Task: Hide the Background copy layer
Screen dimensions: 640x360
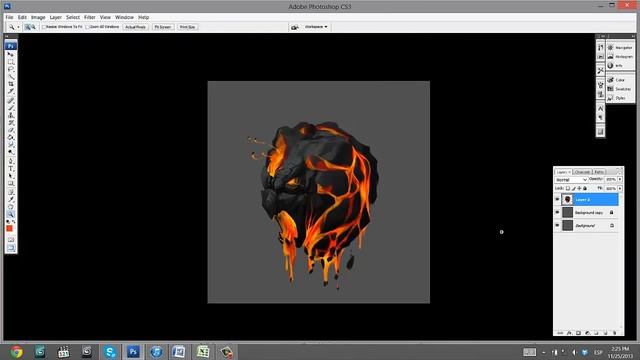Action: pos(558,212)
